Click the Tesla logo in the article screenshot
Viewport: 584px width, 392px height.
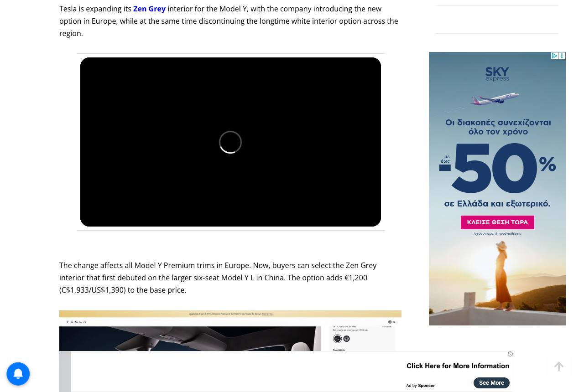(x=76, y=322)
